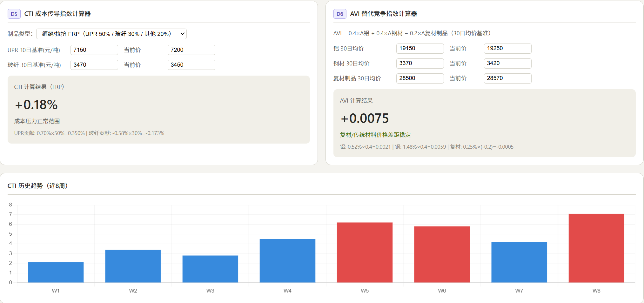Click the CTI 成本传导指数计算器 heading
The image size is (644, 303).
pos(57,14)
